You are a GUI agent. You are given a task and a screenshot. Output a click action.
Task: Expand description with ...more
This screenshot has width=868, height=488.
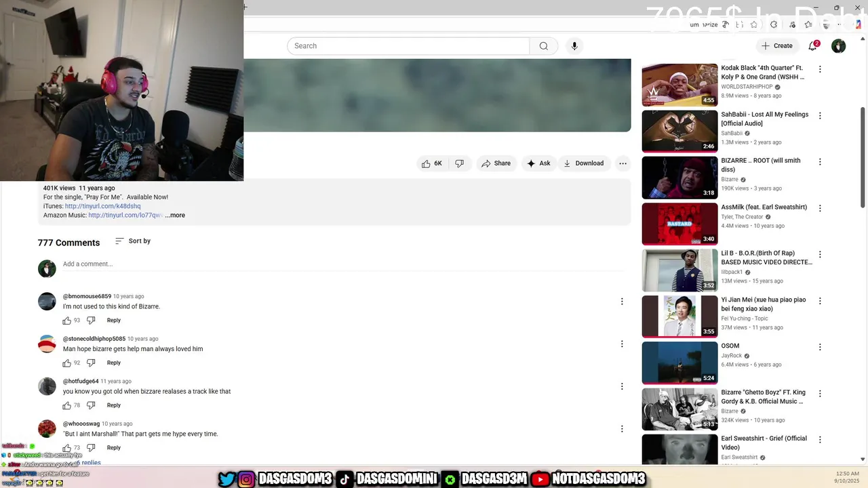175,216
